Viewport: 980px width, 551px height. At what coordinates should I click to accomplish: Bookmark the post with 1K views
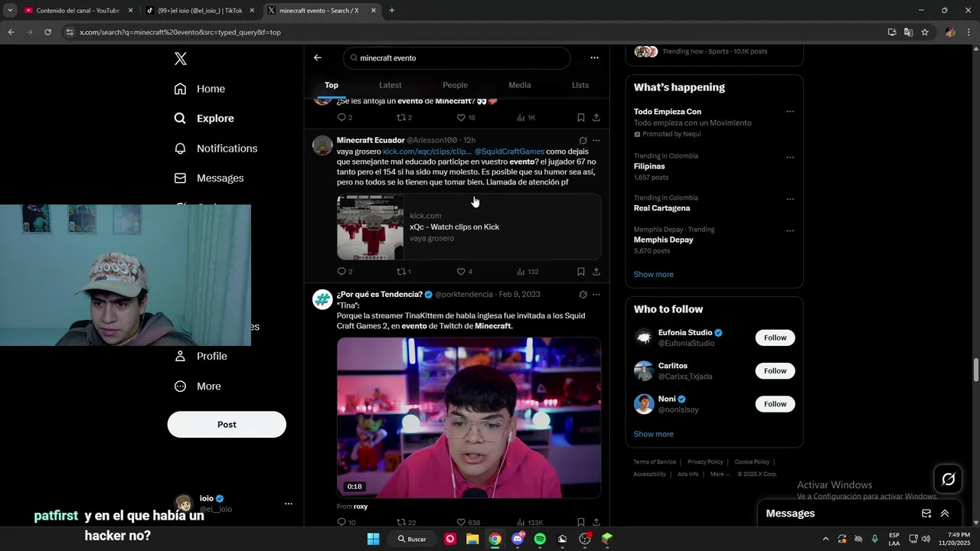(x=581, y=118)
